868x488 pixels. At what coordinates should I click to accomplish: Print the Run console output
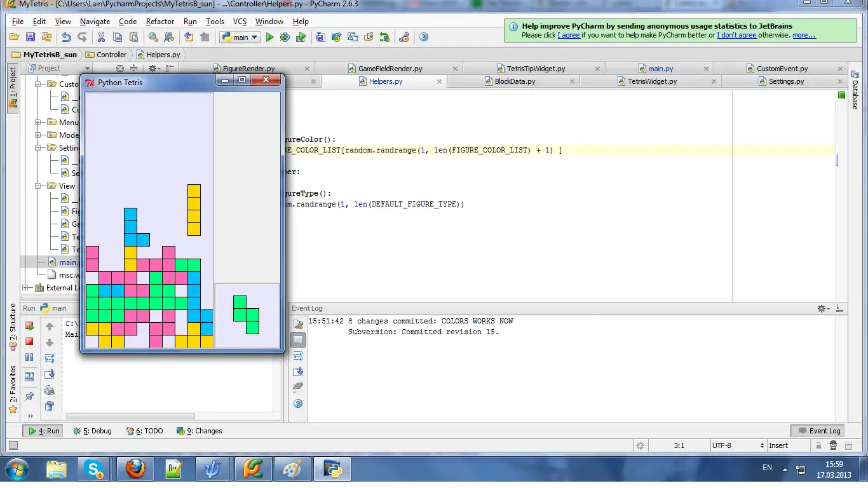coord(50,390)
